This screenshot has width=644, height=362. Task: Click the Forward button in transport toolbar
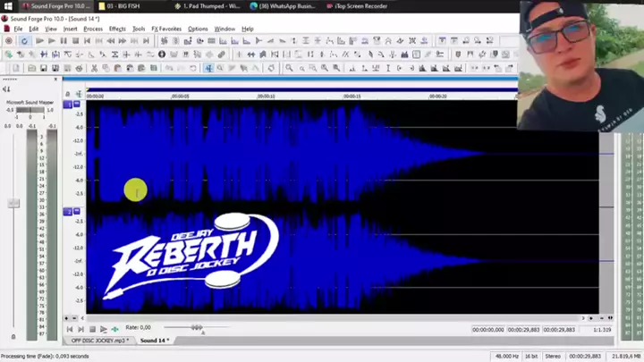123,40
